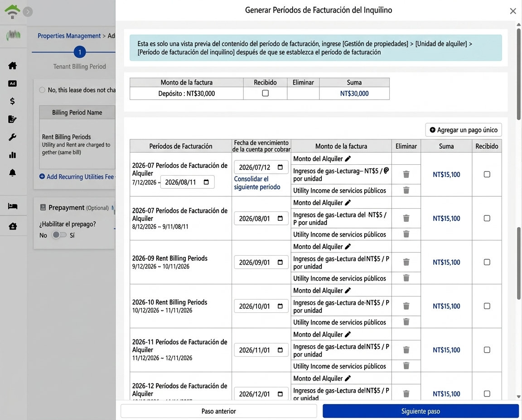The image size is (522, 420).
Task: Edit Monto del Alquiler for 2026-09 period
Action: coord(348,246)
